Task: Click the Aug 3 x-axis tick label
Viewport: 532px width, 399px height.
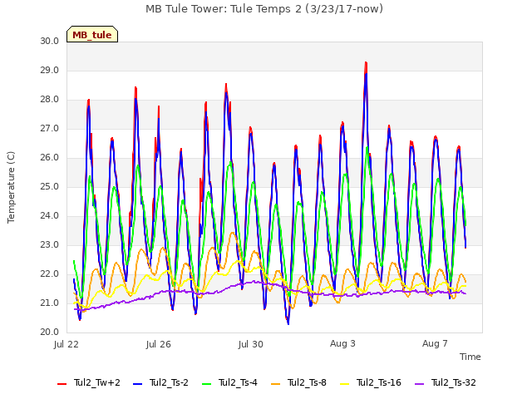Action: [x=342, y=343]
